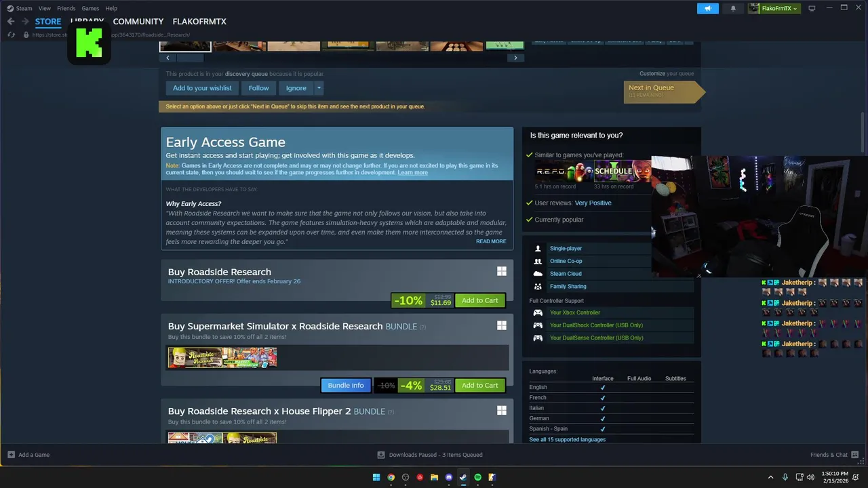This screenshot has height=488, width=868.
Task: Open the Windows Start menu
Action: (x=376, y=477)
